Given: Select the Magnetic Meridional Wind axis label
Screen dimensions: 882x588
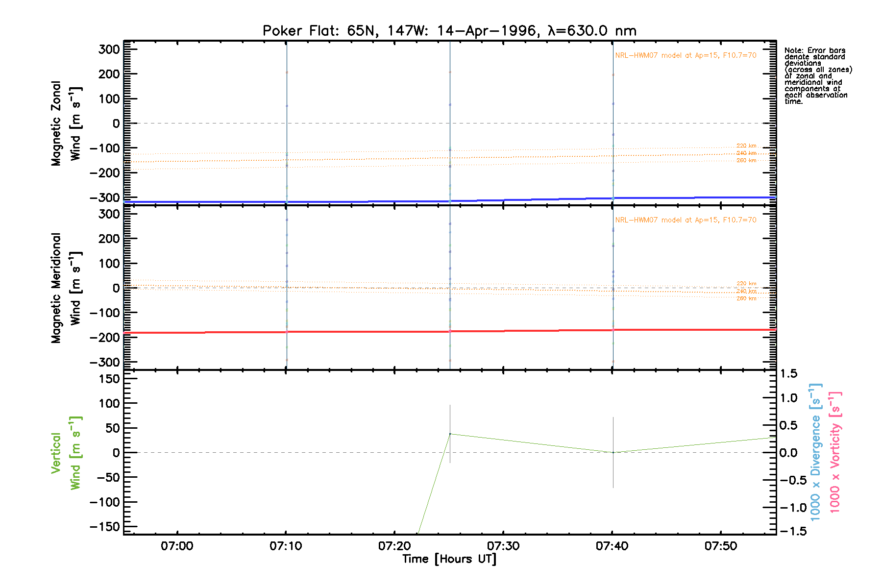Looking at the screenshot, I should click(x=66, y=288).
